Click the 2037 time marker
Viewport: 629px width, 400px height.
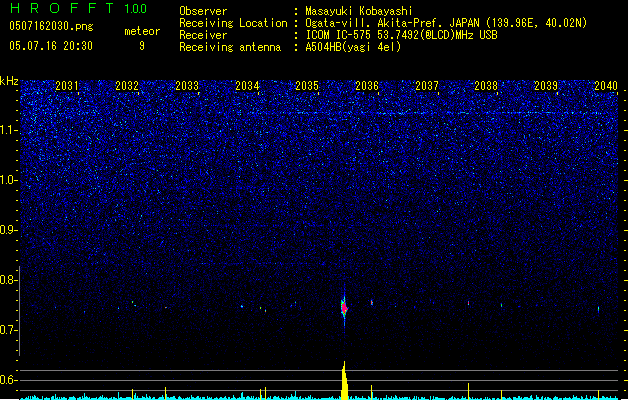coord(427,86)
